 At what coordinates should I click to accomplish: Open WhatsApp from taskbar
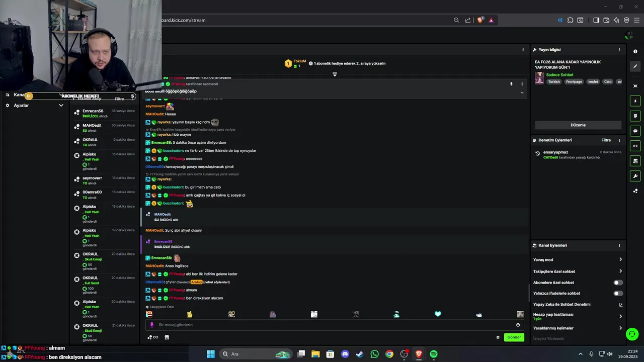click(374, 354)
